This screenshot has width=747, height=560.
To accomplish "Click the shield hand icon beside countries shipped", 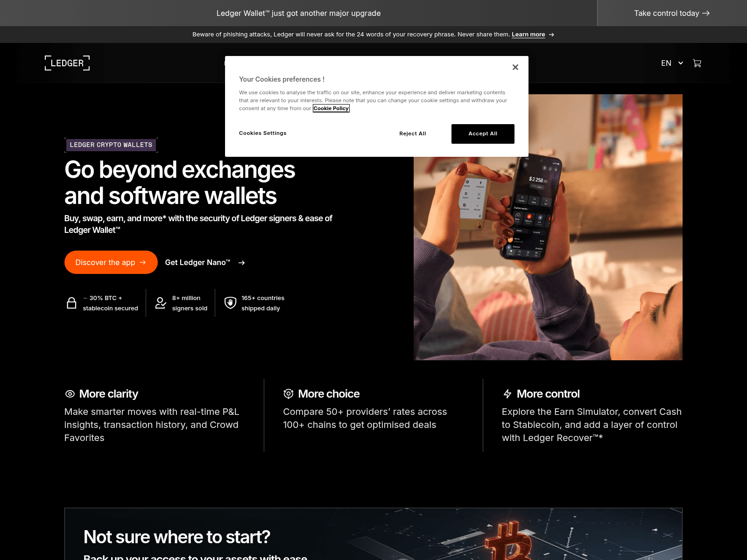I will 230,303.
